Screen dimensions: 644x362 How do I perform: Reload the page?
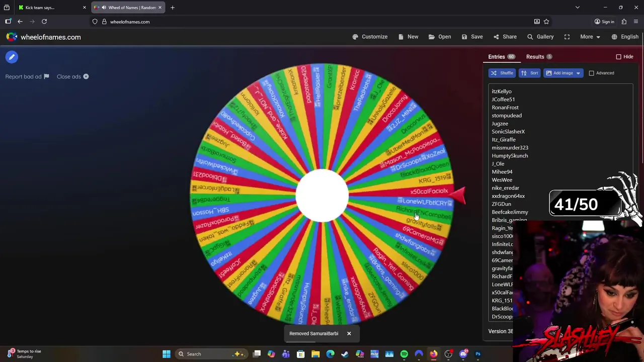[44, 22]
